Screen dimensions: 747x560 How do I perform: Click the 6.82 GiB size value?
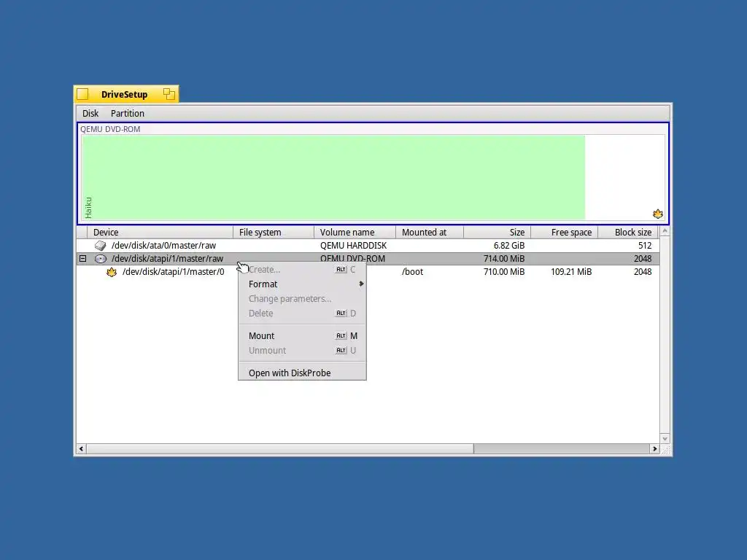pyautogui.click(x=508, y=246)
